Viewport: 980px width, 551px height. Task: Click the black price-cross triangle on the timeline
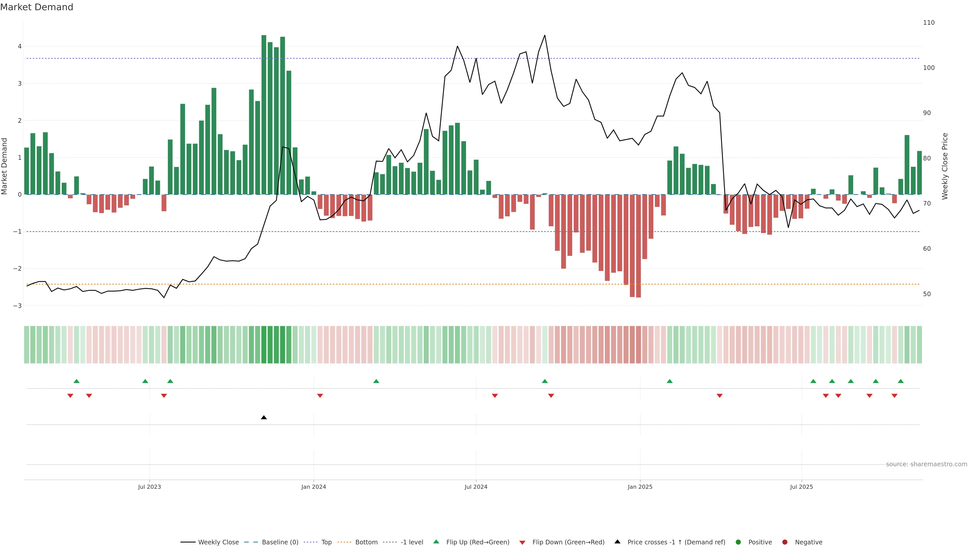tap(264, 418)
